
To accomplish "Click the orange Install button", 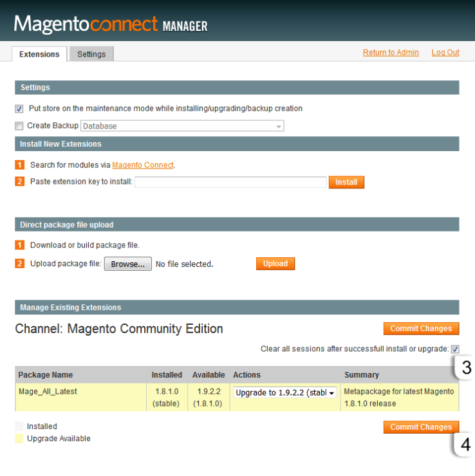I will (346, 182).
